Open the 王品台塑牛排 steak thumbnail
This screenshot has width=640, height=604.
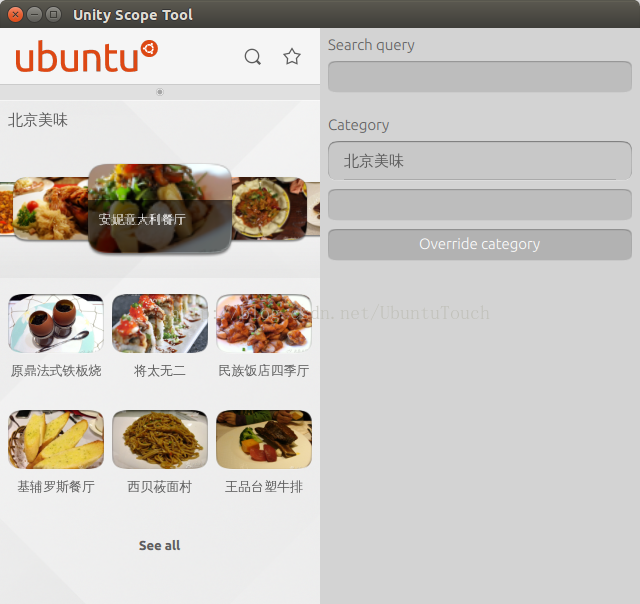(264, 439)
